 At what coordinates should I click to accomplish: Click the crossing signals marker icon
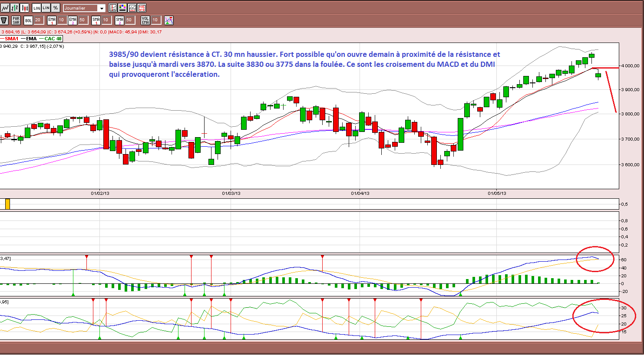pyautogui.click(x=169, y=20)
